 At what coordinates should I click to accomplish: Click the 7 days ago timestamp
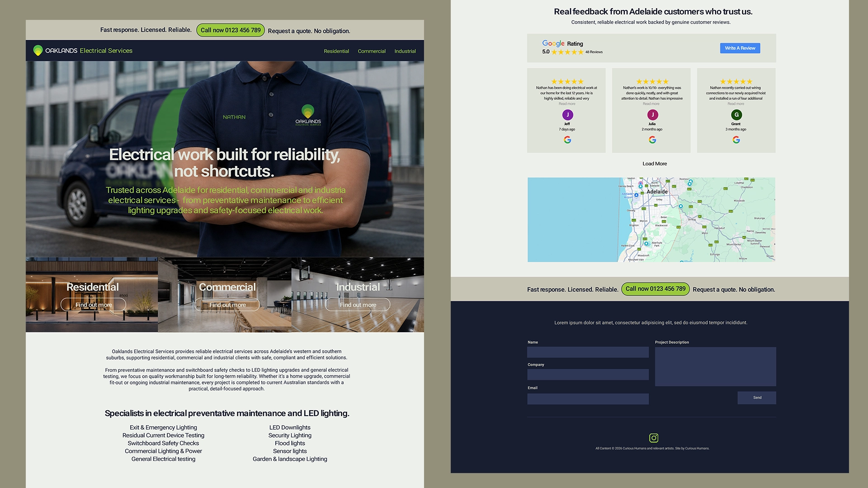(567, 129)
